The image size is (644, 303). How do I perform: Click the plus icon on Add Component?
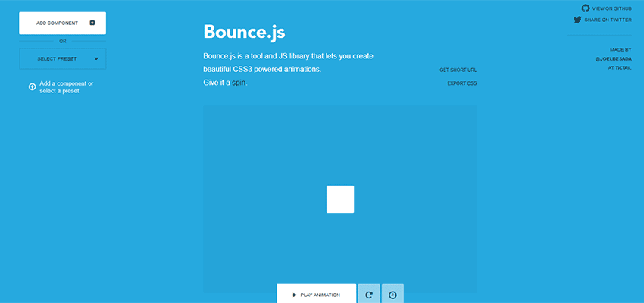pyautogui.click(x=92, y=23)
